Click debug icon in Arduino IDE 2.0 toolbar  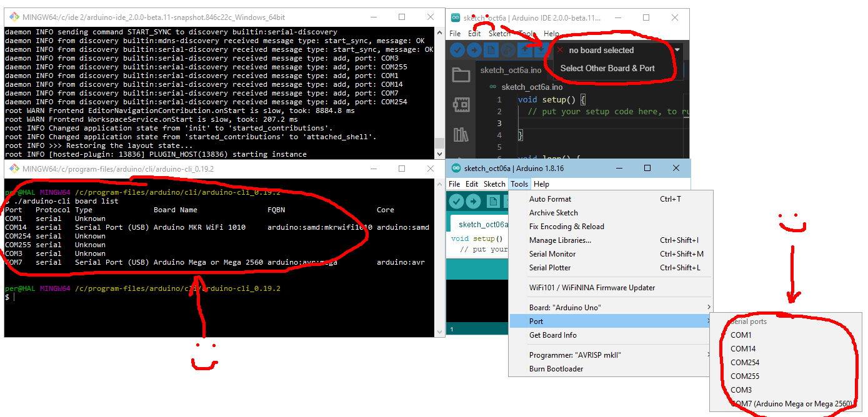point(508,50)
